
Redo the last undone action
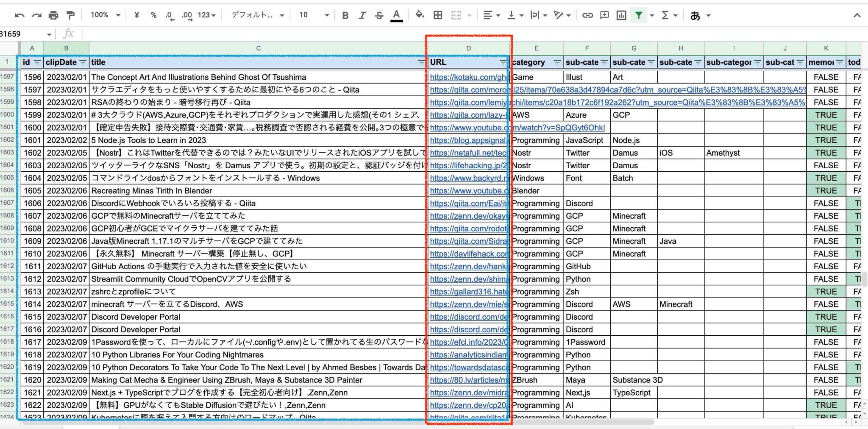point(36,15)
